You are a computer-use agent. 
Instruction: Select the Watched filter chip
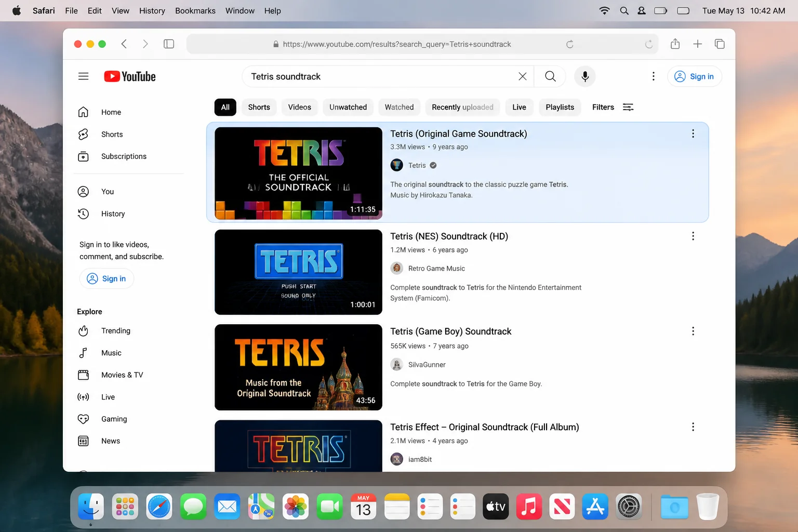[x=399, y=107]
